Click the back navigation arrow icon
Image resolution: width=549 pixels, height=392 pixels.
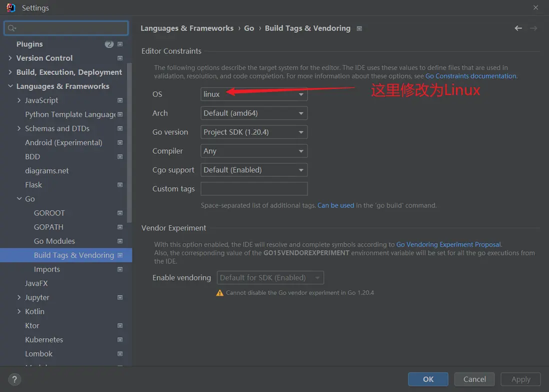pyautogui.click(x=518, y=28)
